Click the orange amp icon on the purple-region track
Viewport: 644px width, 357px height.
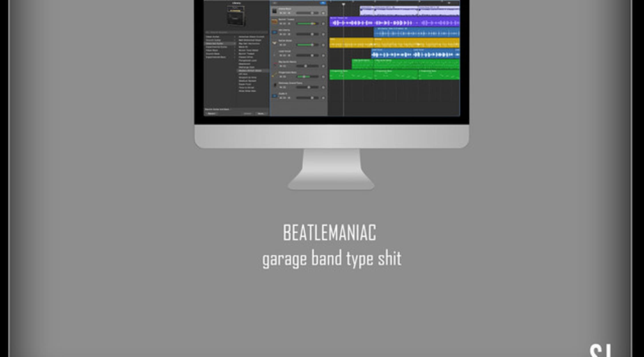[x=274, y=22]
